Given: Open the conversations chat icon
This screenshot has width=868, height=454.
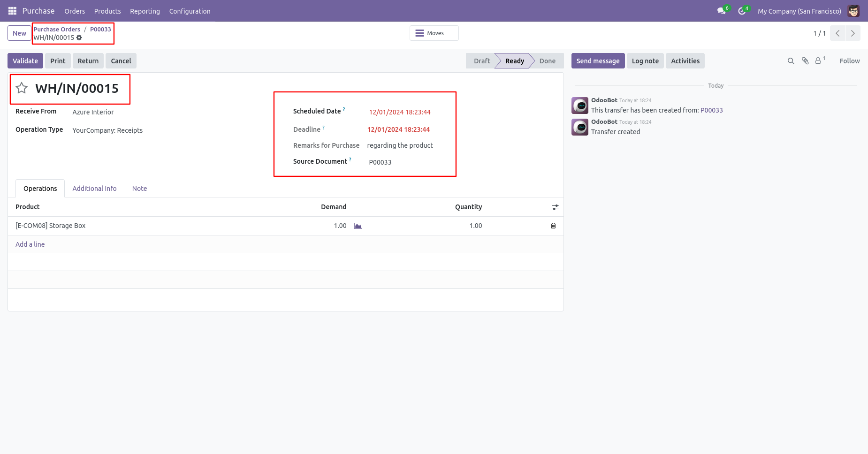Looking at the screenshot, I should [722, 11].
